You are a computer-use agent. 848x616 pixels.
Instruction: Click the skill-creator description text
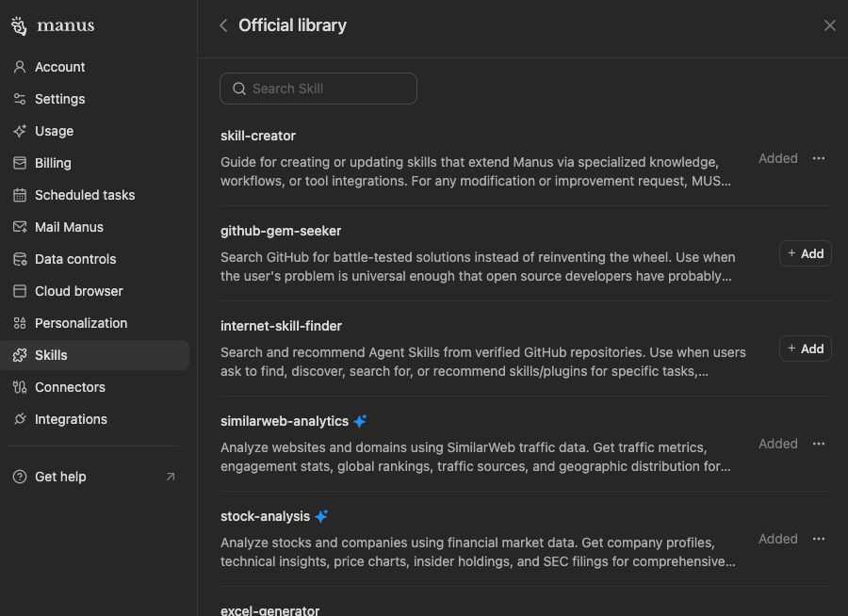476,171
